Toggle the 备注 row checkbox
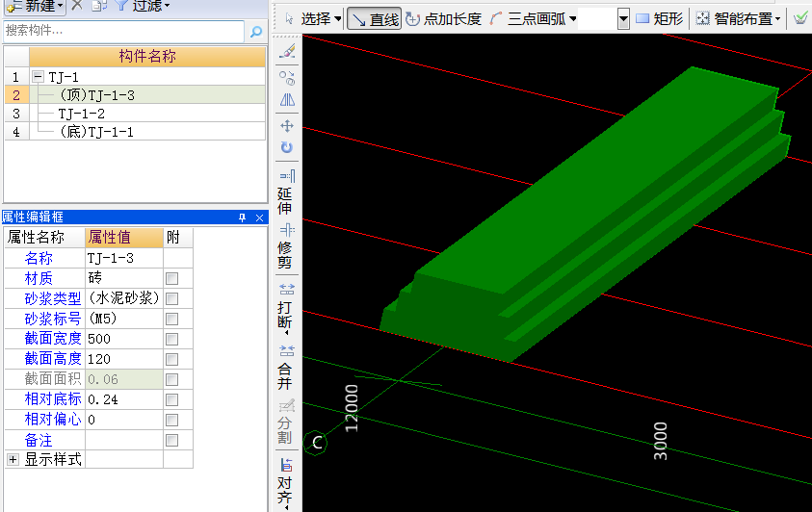812x512 pixels. point(171,440)
